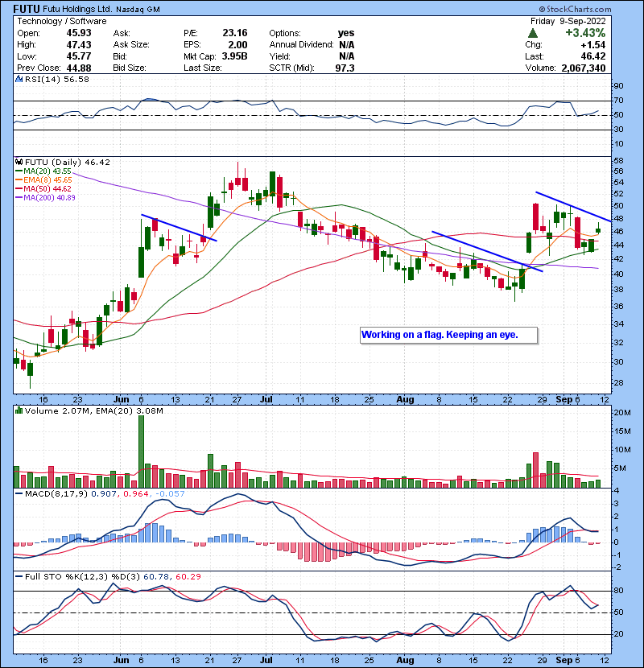Image resolution: width=644 pixels, height=668 pixels.
Task: Click the Bid Size: label
Action: 130,68
